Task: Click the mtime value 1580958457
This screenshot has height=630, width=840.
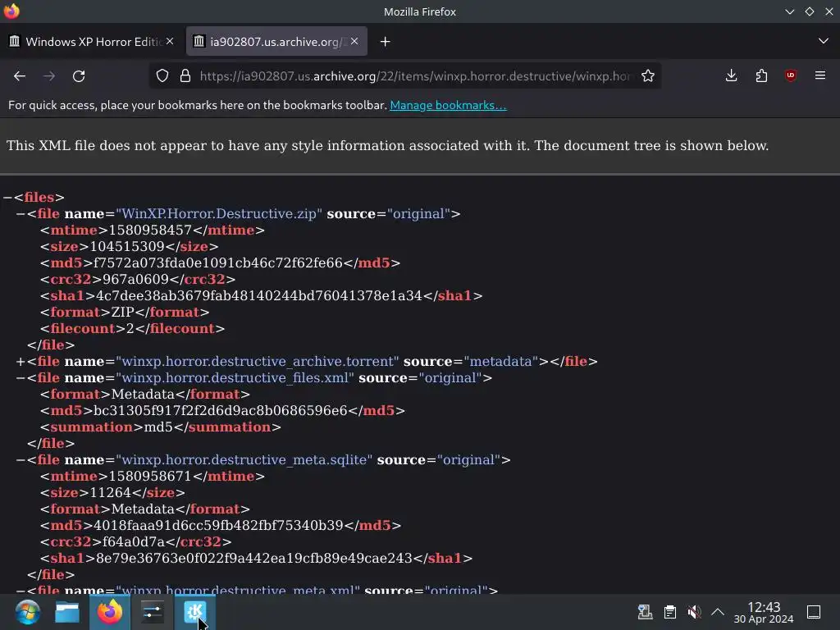Action: click(x=150, y=231)
